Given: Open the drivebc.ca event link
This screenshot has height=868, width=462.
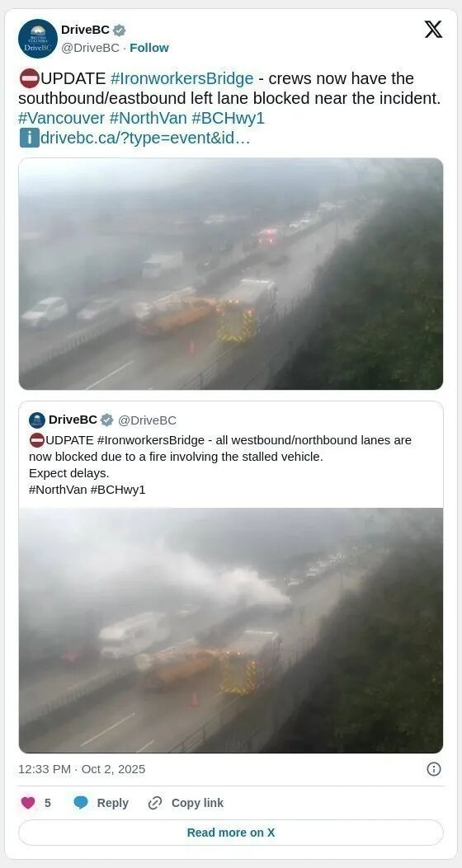Looking at the screenshot, I should pos(145,138).
